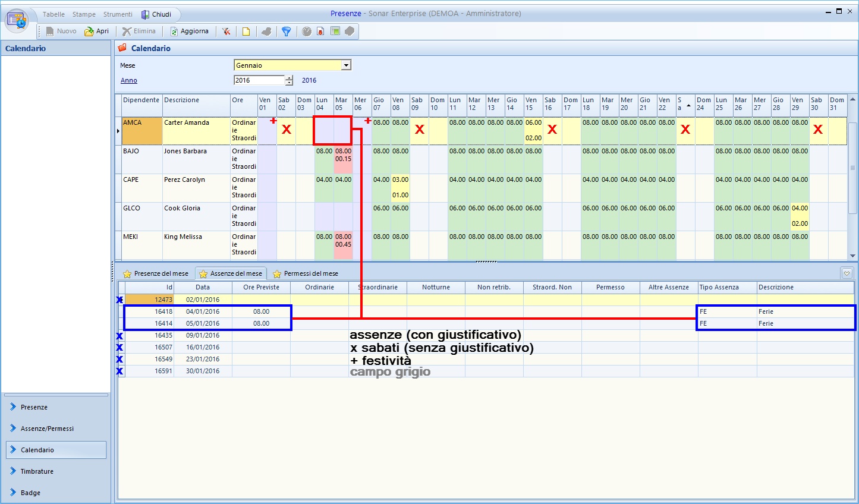The image size is (859, 504).
Task: Click the Sonar application logo button
Action: pos(17,20)
